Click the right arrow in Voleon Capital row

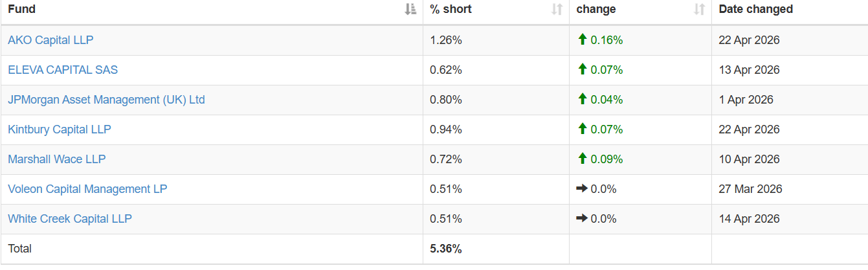tap(582, 188)
